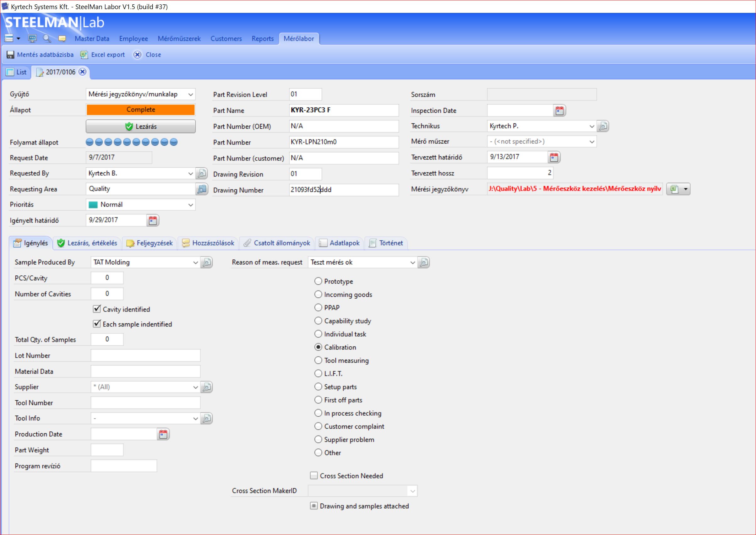This screenshot has width=756, height=535.
Task: Uncheck Cavity identified checkbox
Action: point(96,309)
